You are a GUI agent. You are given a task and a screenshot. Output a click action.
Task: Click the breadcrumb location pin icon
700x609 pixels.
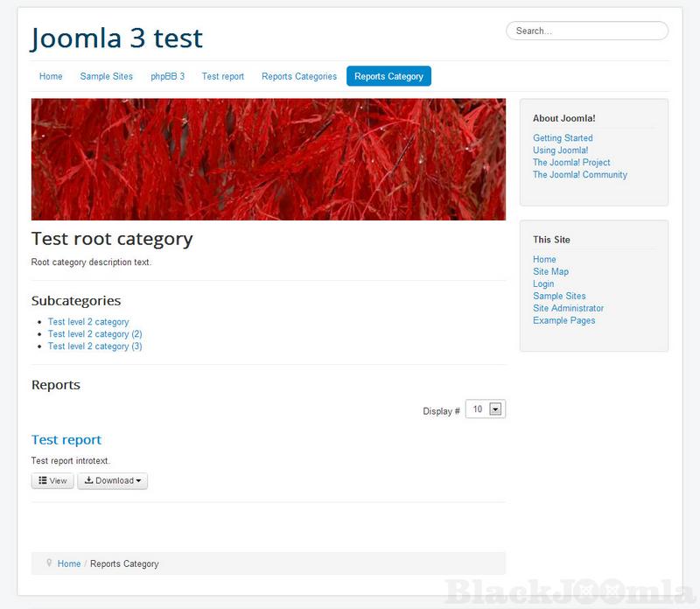click(x=49, y=563)
